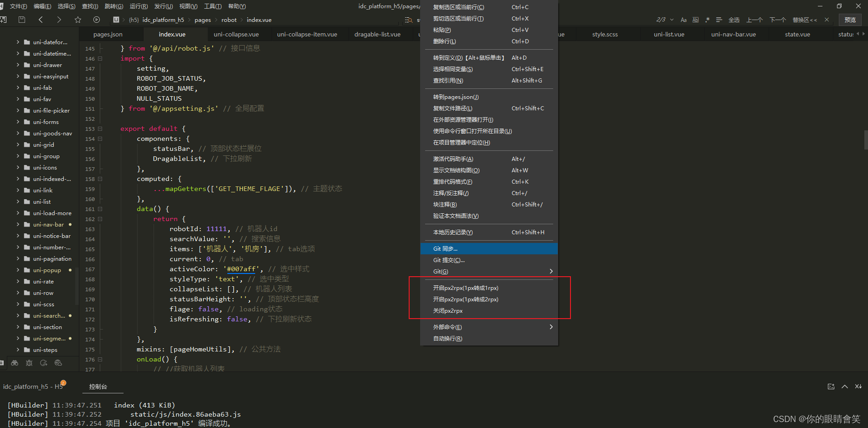The width and height of the screenshot is (868, 428).
Task: Open the 控制台 console tab
Action: (x=98, y=387)
